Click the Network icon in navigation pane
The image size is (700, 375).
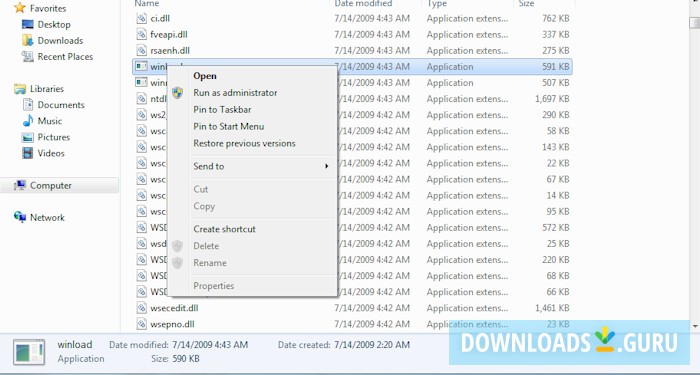click(x=20, y=217)
